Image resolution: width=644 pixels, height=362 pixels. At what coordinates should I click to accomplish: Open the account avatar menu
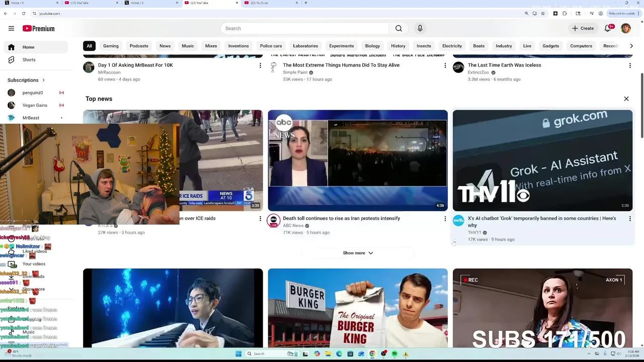(625, 28)
